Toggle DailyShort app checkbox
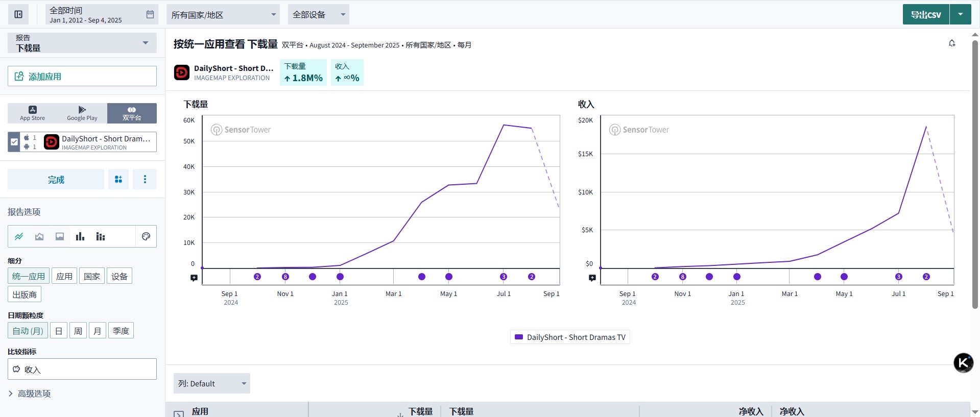Viewport: 980px width, 417px height. click(x=14, y=142)
